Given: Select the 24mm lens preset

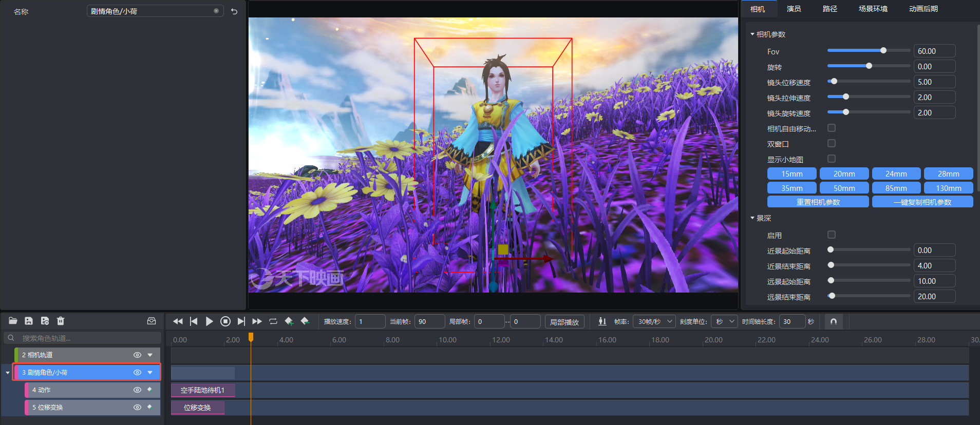Looking at the screenshot, I should (x=896, y=173).
